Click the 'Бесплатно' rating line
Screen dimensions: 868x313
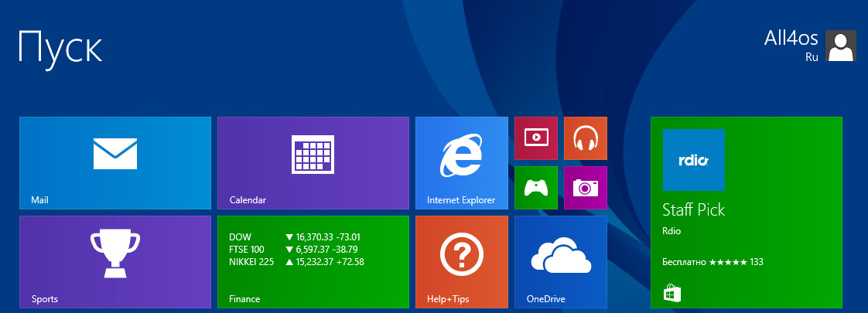(x=713, y=261)
